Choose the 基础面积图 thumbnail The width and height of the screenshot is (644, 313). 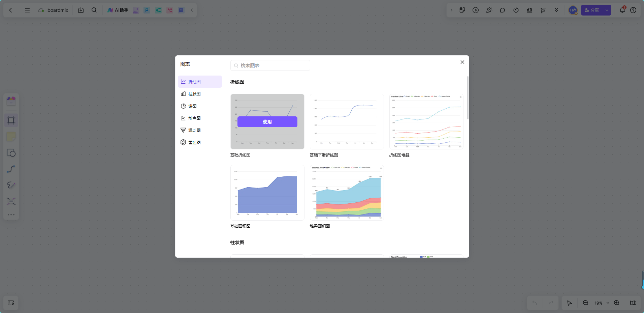pyautogui.click(x=267, y=193)
